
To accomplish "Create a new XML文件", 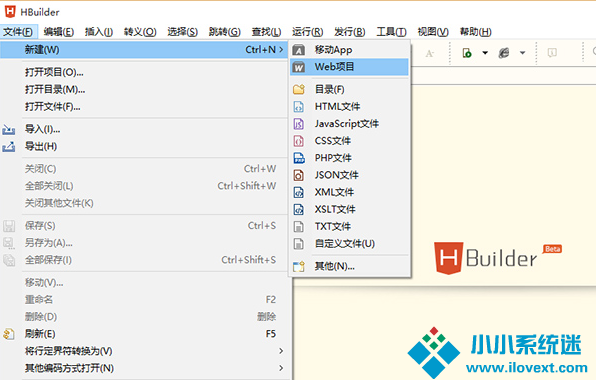I will pos(350,192).
